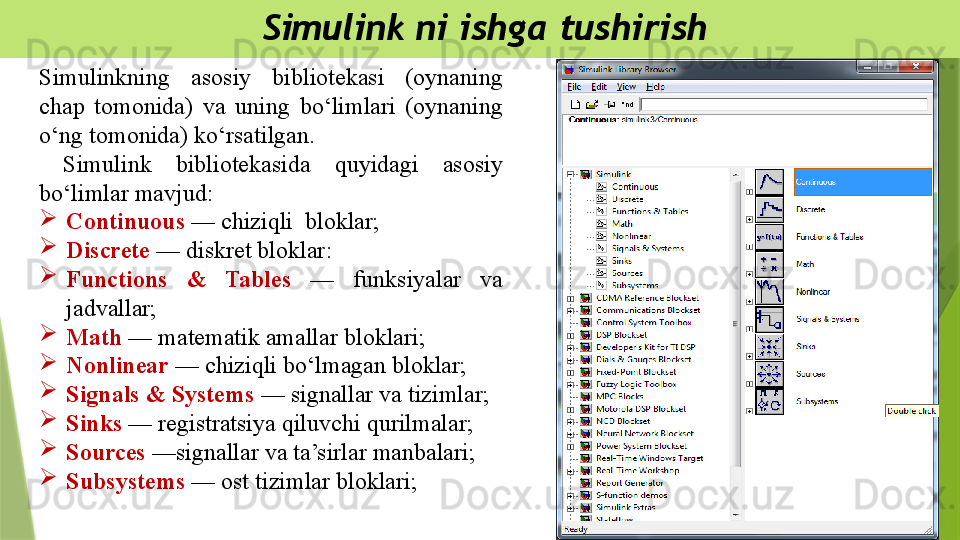Expand the DSP Blockset tree node
Screen dimensions: 960x540
click(570, 335)
